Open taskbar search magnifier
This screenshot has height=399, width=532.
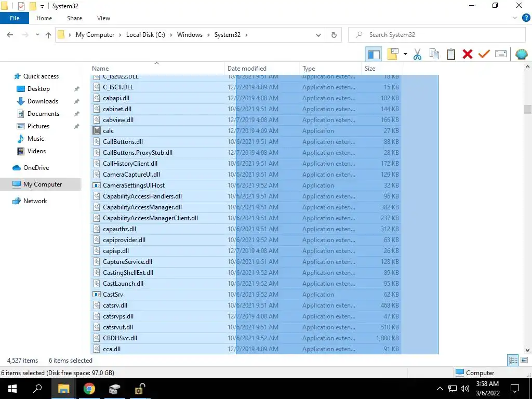click(37, 389)
